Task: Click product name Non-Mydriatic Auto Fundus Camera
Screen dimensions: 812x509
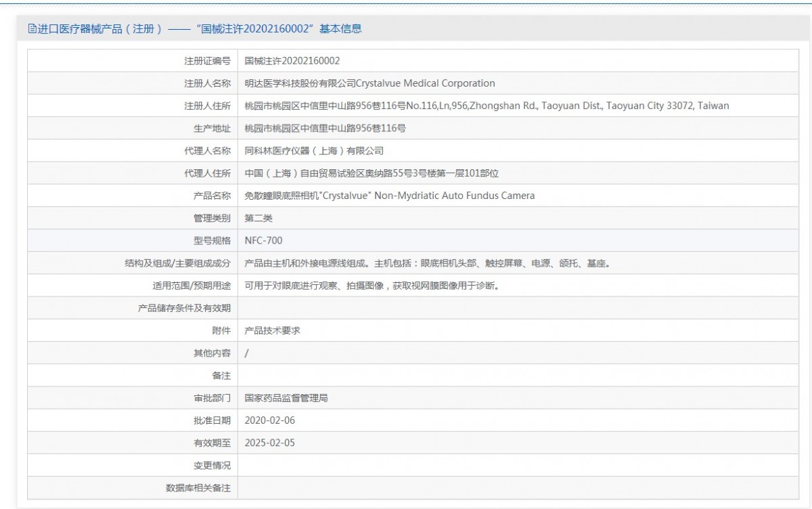Action: click(389, 196)
